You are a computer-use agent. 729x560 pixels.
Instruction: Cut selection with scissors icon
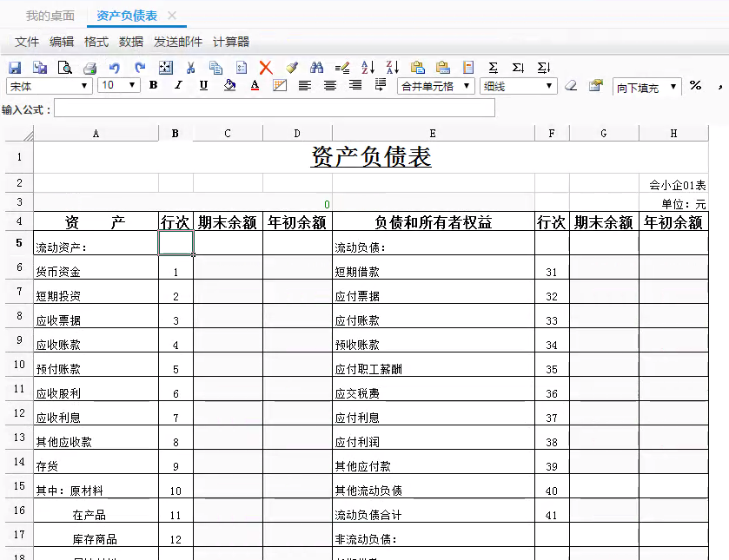click(190, 68)
